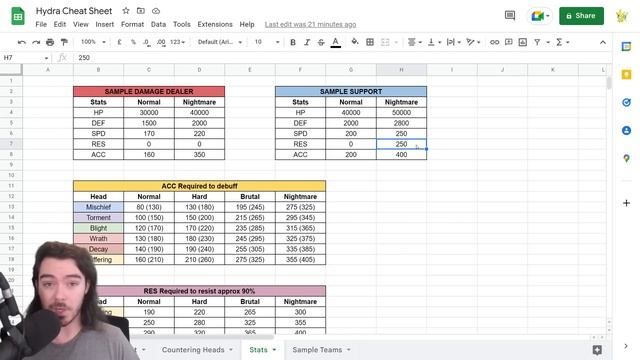The image size is (640, 360).
Task: Open Maps in side panel
Action: click(626, 158)
